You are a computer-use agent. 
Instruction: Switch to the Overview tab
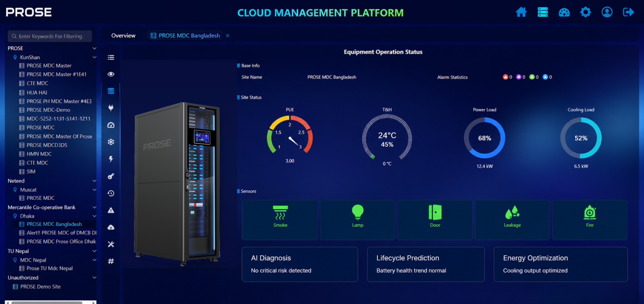(x=123, y=35)
